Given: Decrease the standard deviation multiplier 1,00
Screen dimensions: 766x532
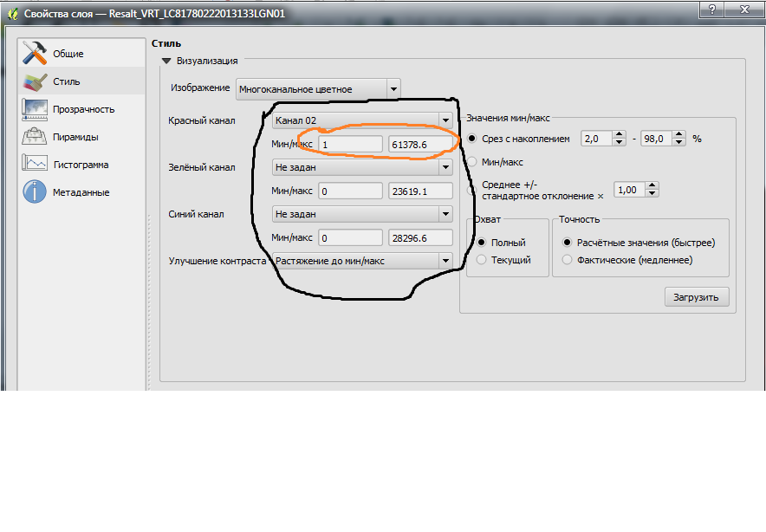Looking at the screenshot, I should 652,193.
